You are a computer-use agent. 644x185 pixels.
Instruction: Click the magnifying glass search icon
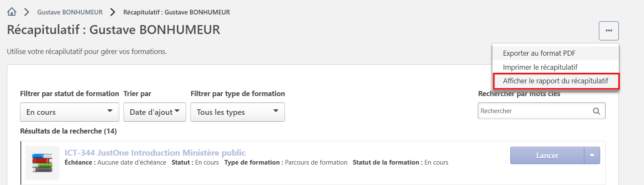tap(596, 111)
